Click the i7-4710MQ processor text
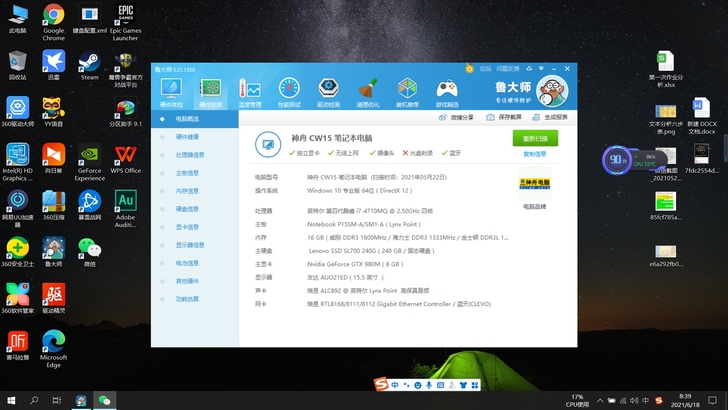This screenshot has width=728, height=410. (370, 211)
